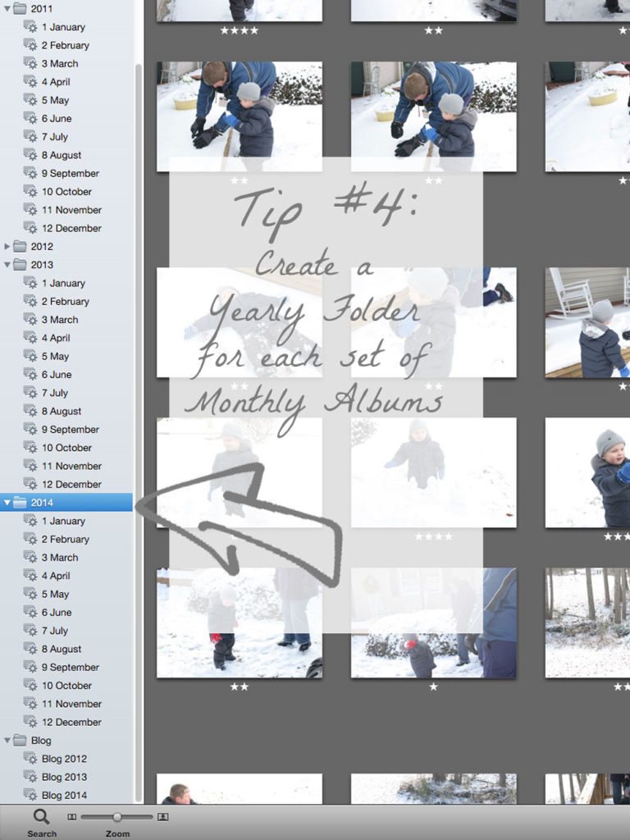Expand the 2012 folder with its triangle

coord(7,246)
